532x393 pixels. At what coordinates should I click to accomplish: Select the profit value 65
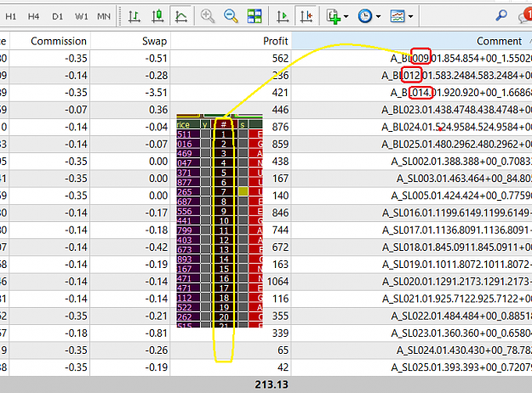tap(283, 350)
